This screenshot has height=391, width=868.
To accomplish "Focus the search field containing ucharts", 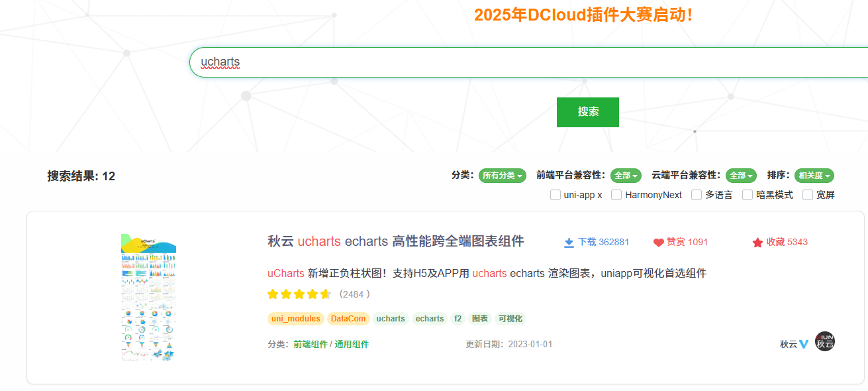I will [528, 62].
